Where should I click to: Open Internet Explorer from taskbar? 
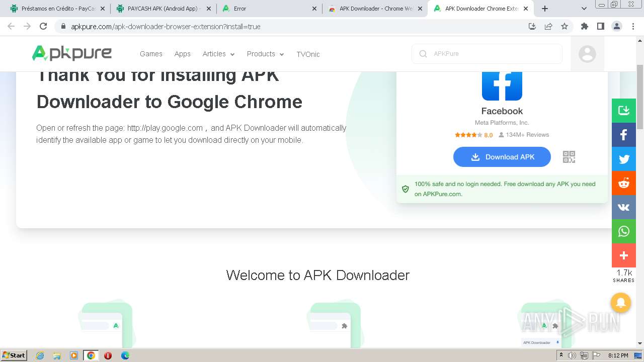click(x=40, y=355)
